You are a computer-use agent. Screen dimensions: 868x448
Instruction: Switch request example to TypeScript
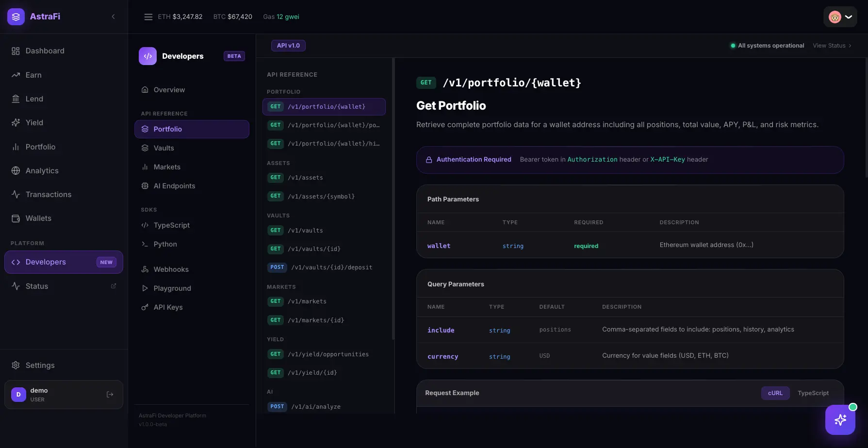click(x=813, y=393)
